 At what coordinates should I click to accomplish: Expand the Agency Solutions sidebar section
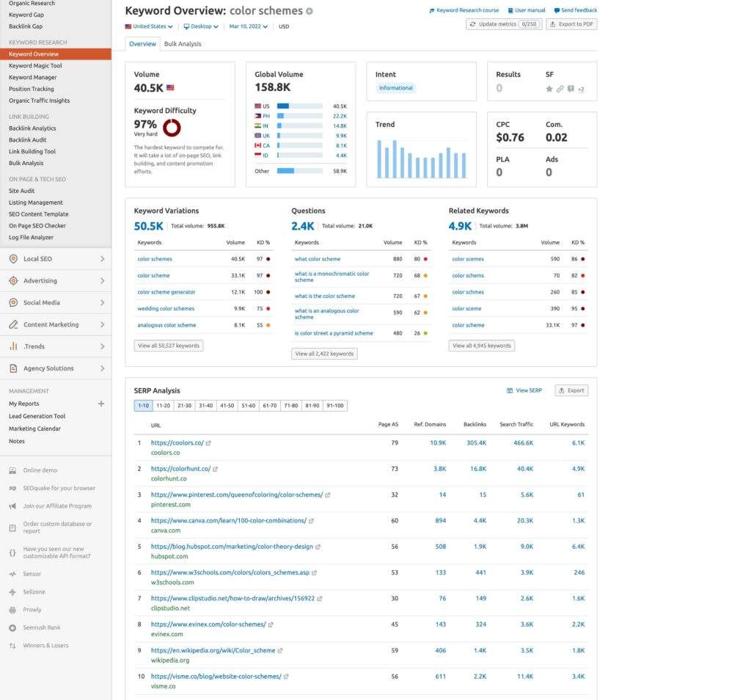[x=102, y=368]
